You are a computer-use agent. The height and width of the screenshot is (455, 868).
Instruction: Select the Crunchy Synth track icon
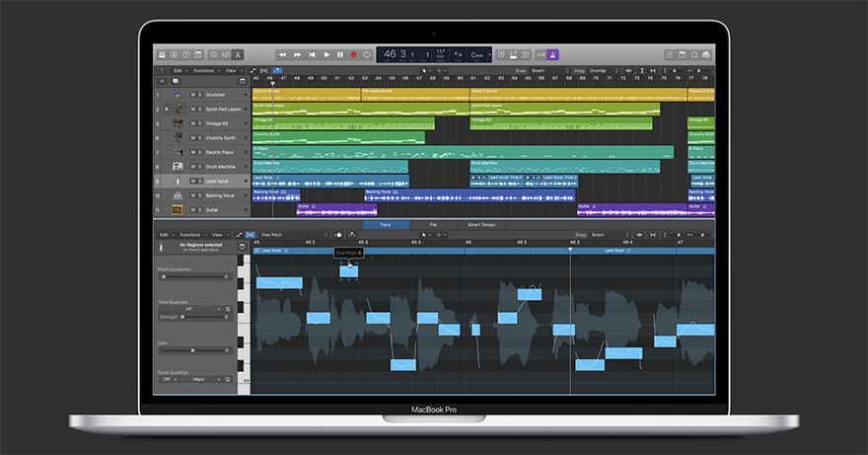178,138
